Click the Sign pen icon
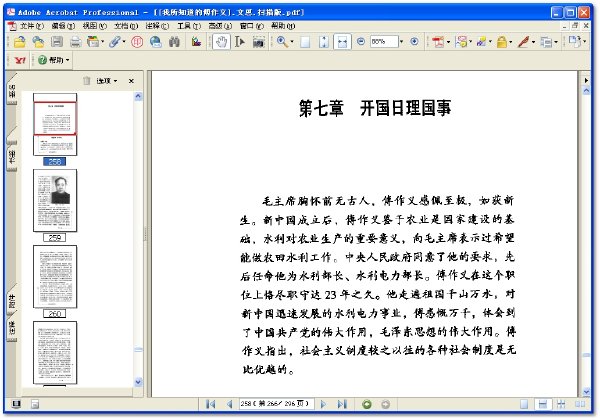Image resolution: width=600 pixels, height=420 pixels. 523,42
